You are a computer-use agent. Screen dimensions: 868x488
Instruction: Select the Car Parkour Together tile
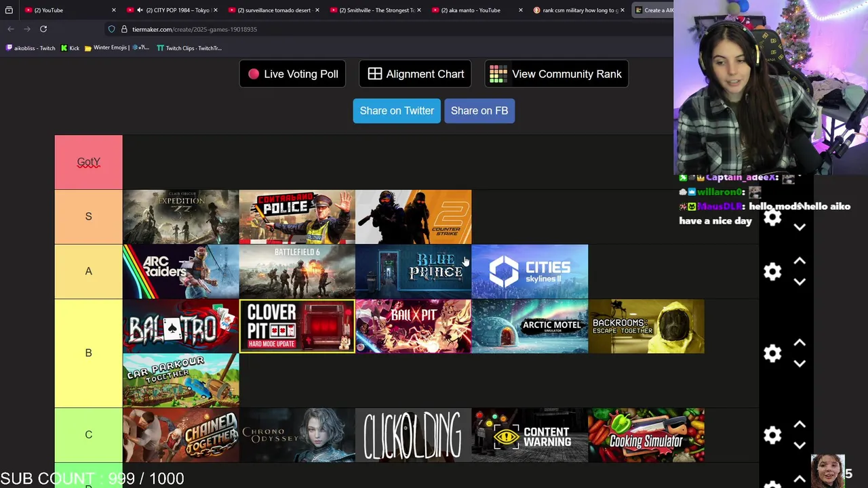pyautogui.click(x=181, y=380)
